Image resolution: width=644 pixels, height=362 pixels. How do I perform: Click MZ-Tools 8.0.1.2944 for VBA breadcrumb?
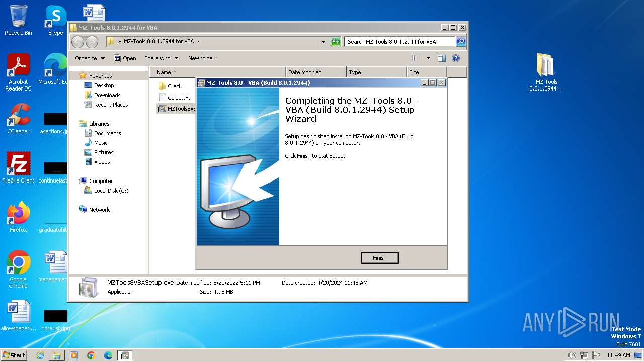pyautogui.click(x=158, y=42)
